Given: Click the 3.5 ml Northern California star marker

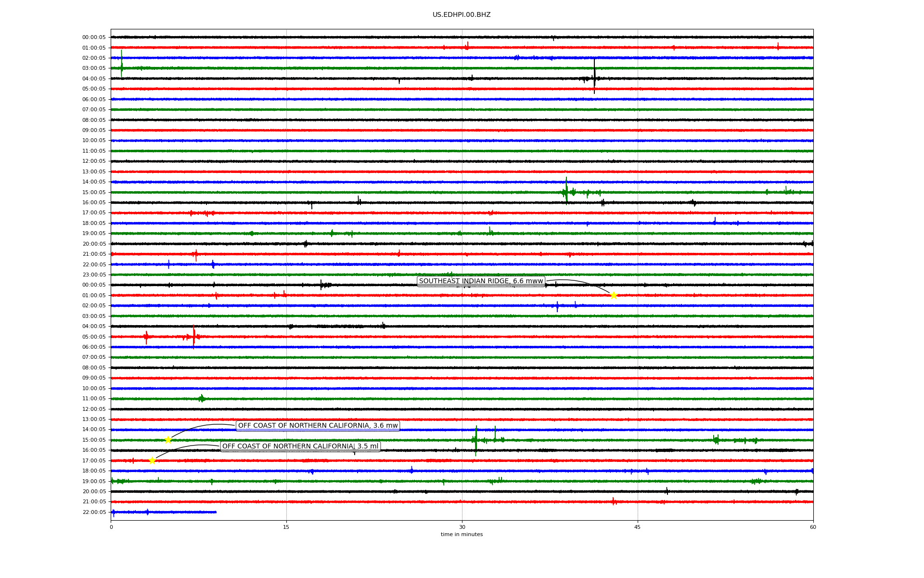Looking at the screenshot, I should pyautogui.click(x=152, y=460).
